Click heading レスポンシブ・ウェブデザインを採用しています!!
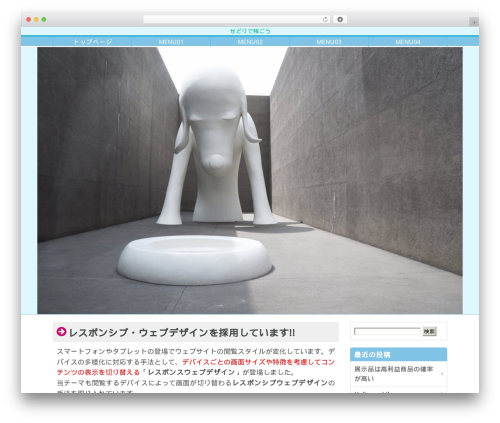Viewport: 500px width, 423px height. click(x=182, y=332)
